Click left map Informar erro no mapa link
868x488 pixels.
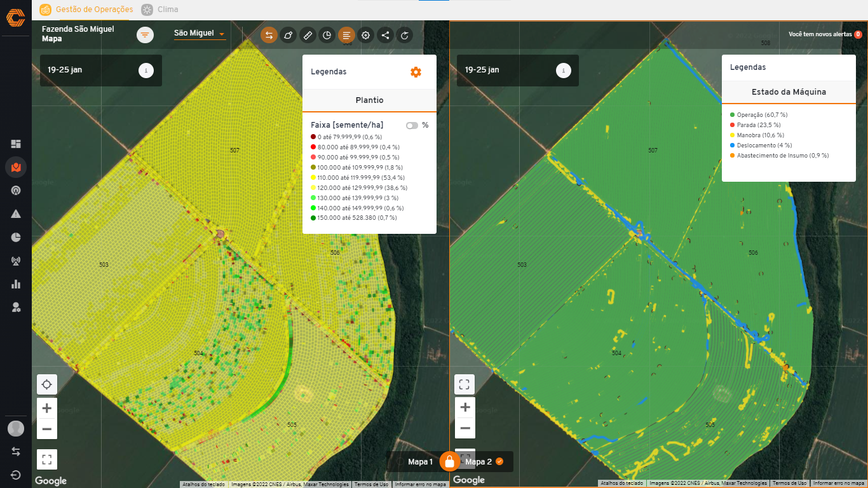[x=420, y=484]
